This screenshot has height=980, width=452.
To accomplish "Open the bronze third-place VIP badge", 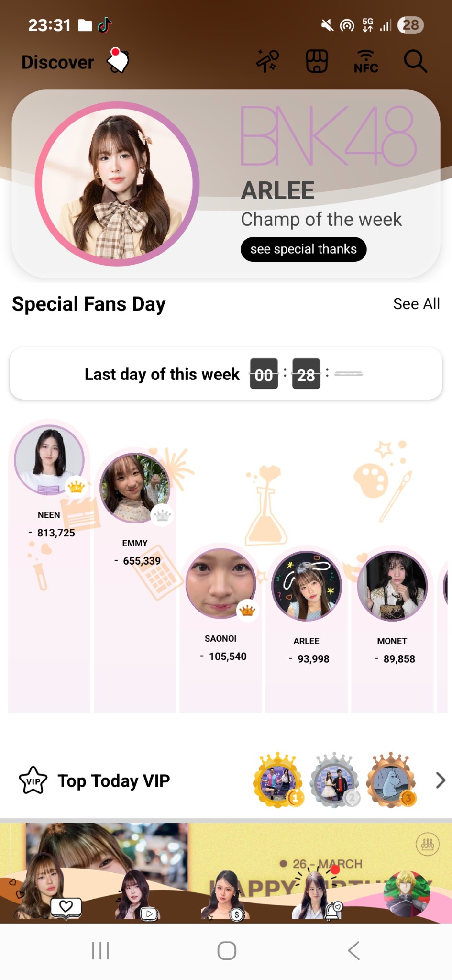I will (x=391, y=780).
